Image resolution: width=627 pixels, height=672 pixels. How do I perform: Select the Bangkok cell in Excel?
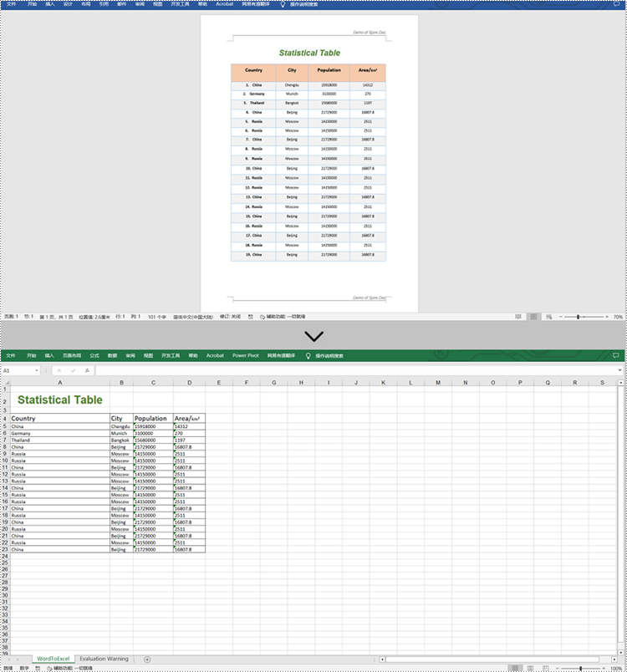pos(122,440)
